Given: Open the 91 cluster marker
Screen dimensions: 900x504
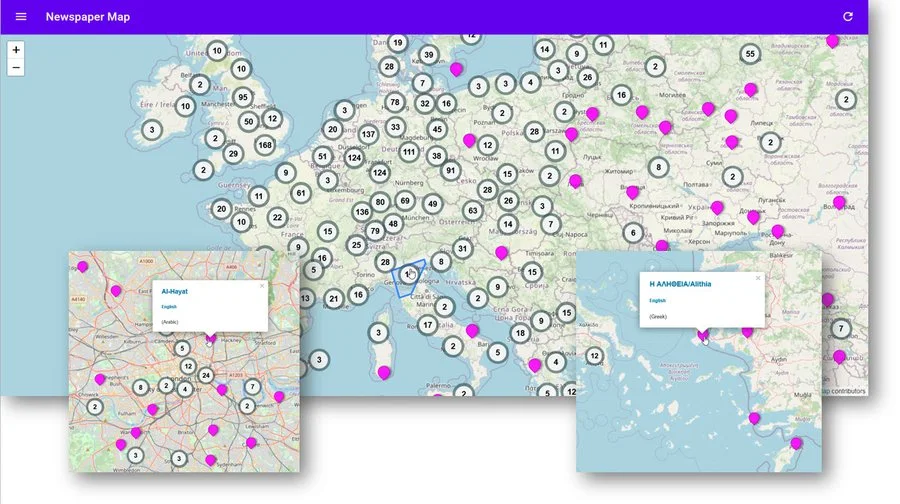Looking at the screenshot, I should 451,170.
